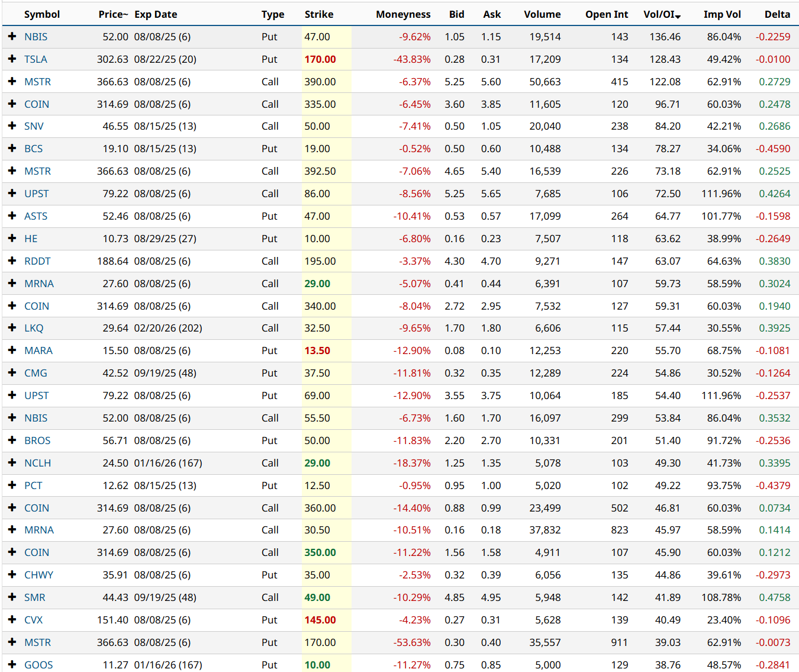This screenshot has width=799, height=672.
Task: Expand the UPST 86.00 call row
Action: 12,194
